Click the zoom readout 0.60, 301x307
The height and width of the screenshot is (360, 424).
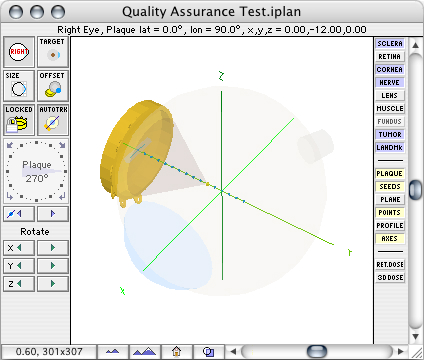(49, 351)
